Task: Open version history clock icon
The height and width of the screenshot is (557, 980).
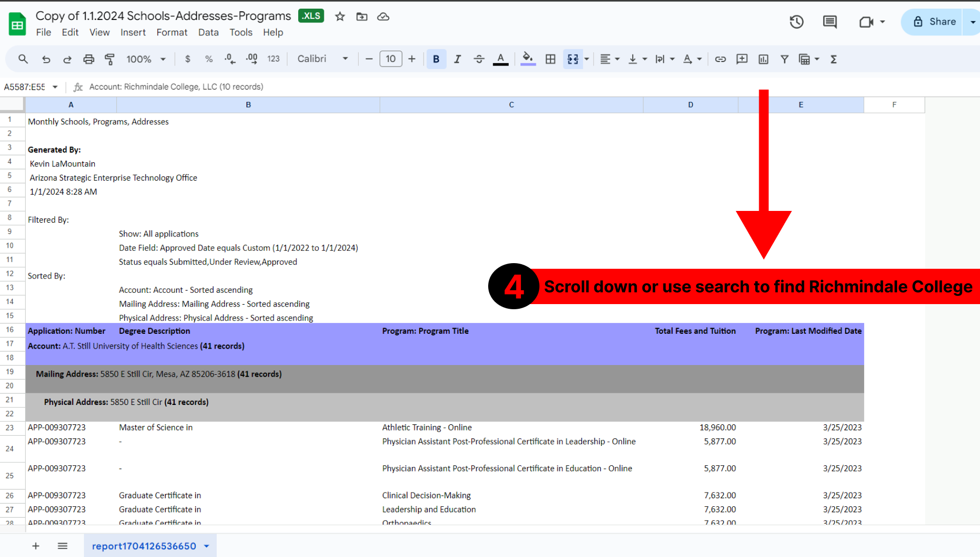Action: (797, 22)
